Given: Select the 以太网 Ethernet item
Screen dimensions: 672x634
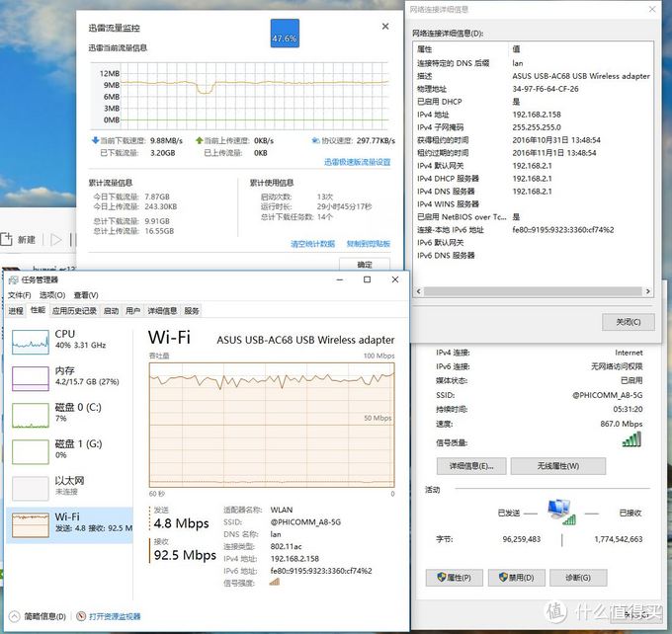Looking at the screenshot, I should (30, 486).
